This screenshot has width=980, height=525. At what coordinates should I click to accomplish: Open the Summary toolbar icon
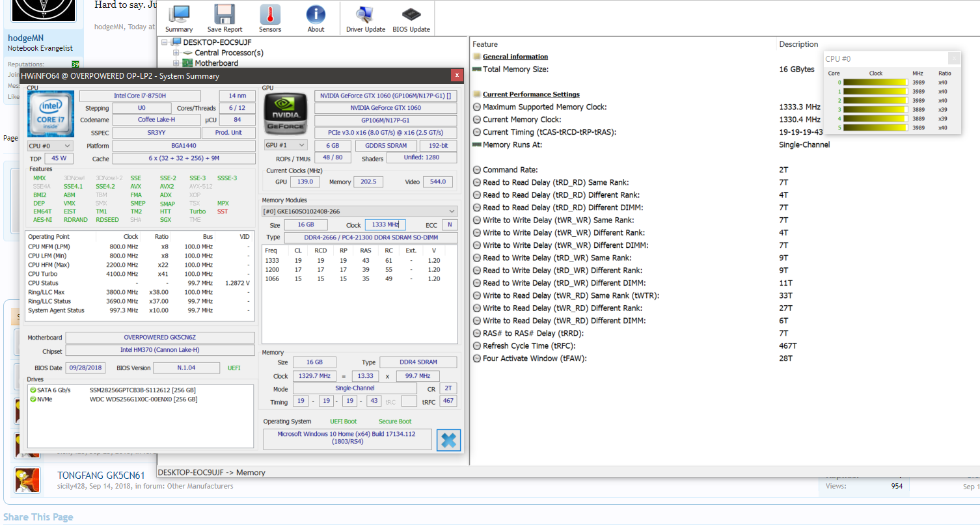(179, 14)
